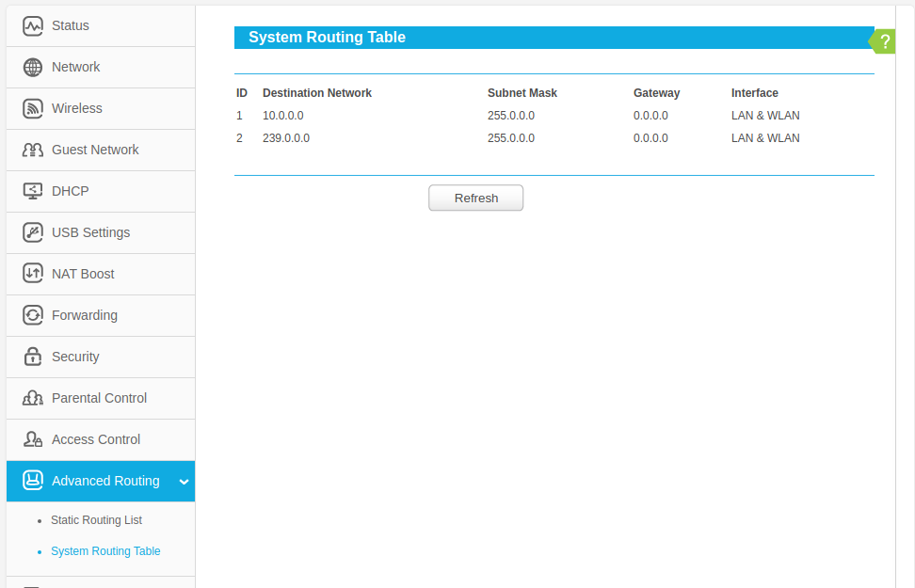Image resolution: width=915 pixels, height=588 pixels.
Task: Click the Security padlock icon
Action: (33, 357)
